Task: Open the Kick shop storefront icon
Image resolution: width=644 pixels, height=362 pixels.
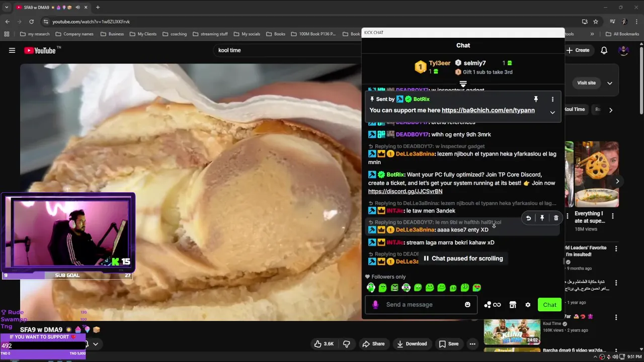Action: 513,305
